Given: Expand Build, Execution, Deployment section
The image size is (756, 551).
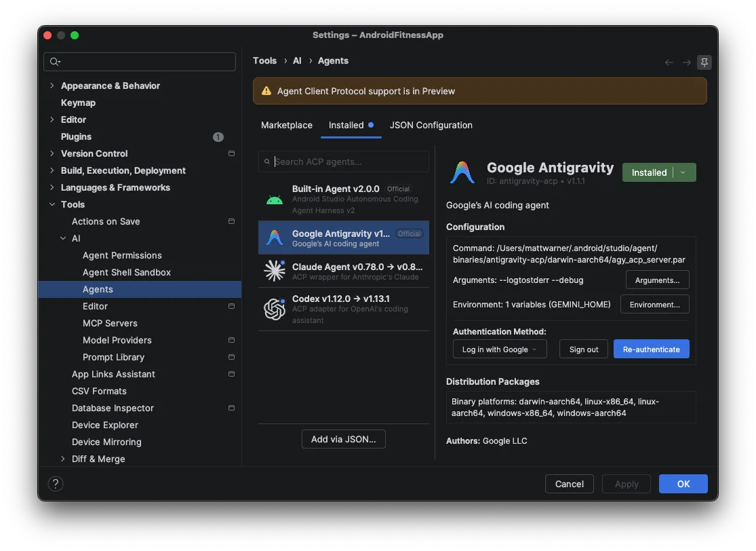Looking at the screenshot, I should pos(52,170).
